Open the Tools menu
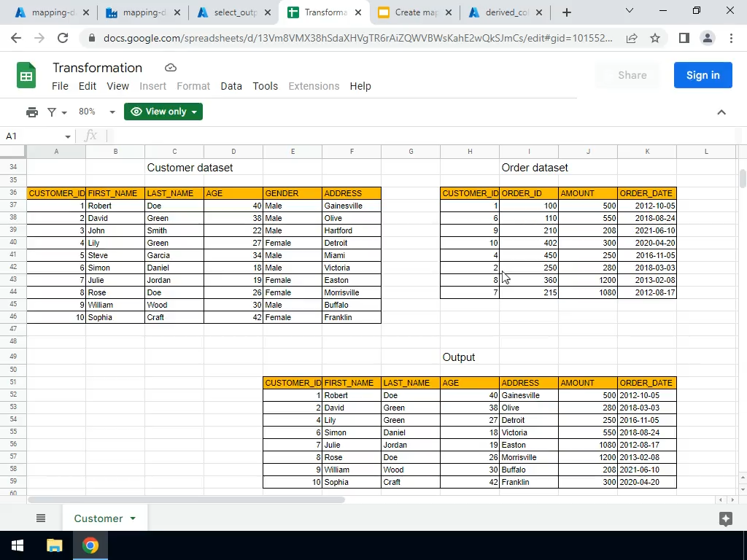The width and height of the screenshot is (747, 560). [265, 86]
